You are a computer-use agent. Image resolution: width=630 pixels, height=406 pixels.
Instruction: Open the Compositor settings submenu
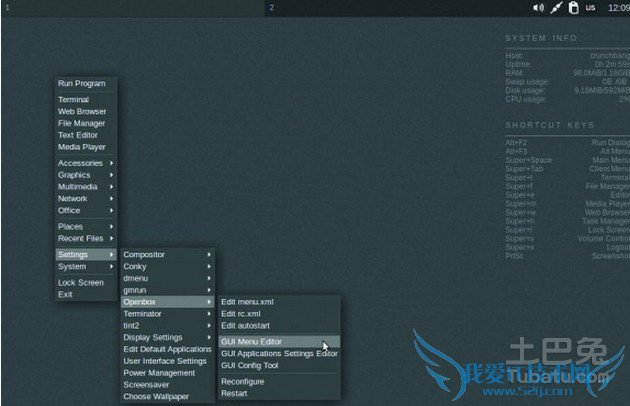tap(168, 254)
